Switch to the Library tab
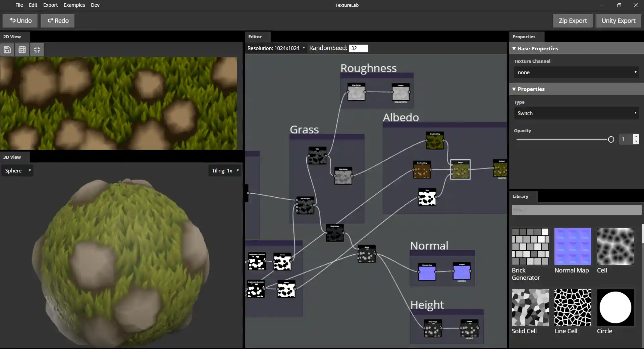644x349 pixels. pos(523,196)
